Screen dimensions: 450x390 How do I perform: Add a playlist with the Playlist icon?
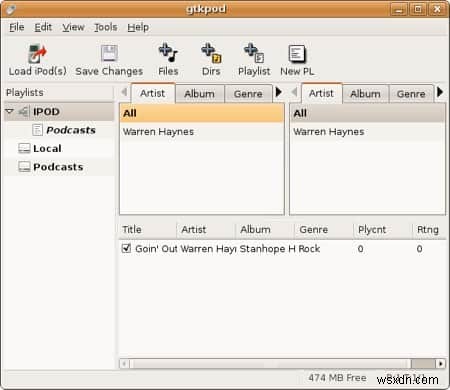coord(254,53)
